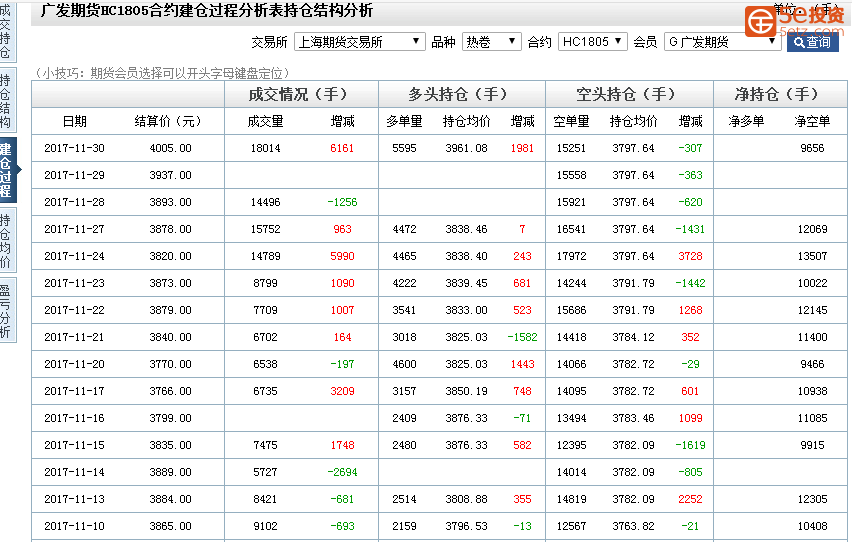Select the 2017-11-30 date cell

coord(74,148)
